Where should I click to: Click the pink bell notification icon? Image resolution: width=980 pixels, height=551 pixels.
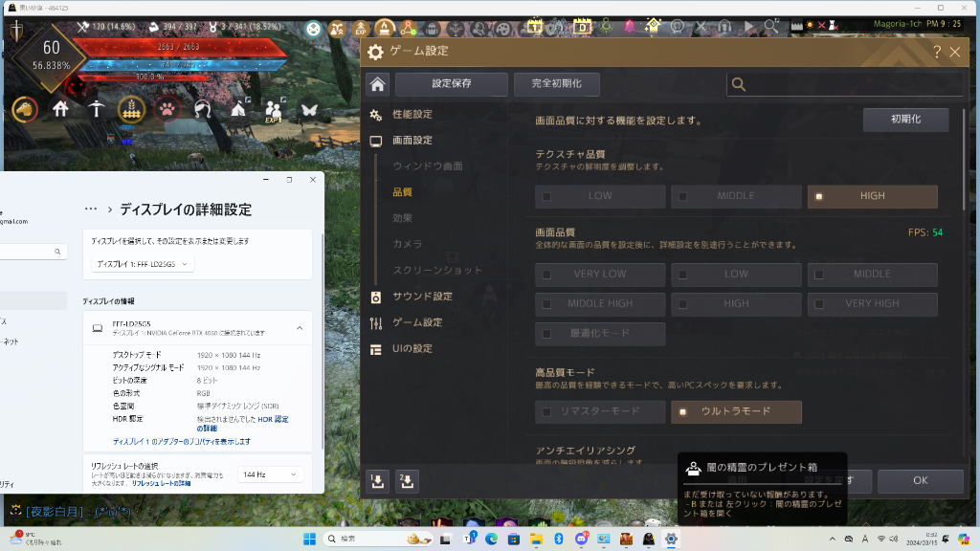point(630,26)
